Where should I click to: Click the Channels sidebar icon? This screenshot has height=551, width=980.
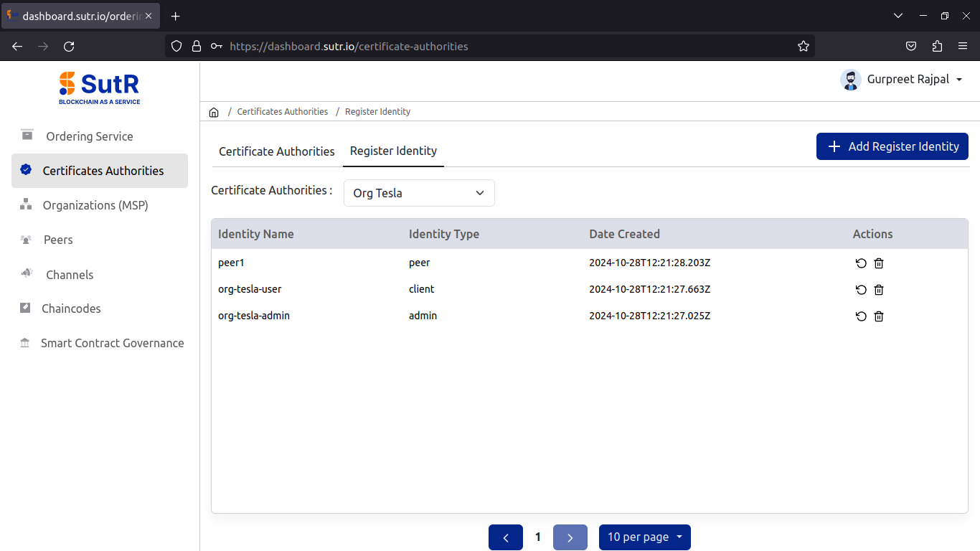tap(27, 273)
